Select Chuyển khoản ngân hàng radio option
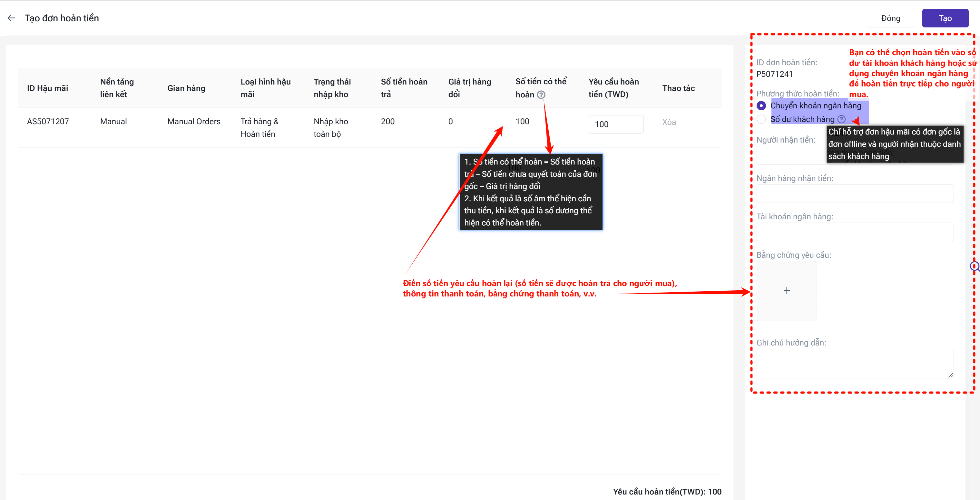The image size is (980, 500). [761, 105]
